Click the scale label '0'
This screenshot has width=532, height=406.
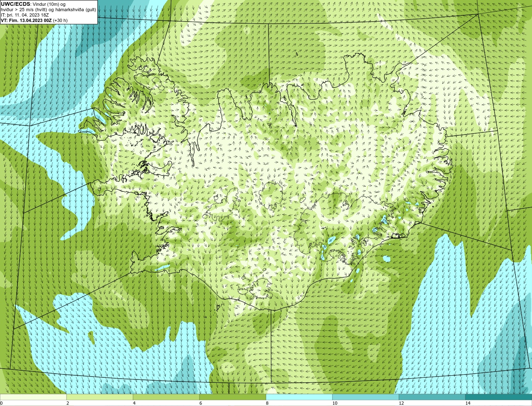click(x=1, y=403)
